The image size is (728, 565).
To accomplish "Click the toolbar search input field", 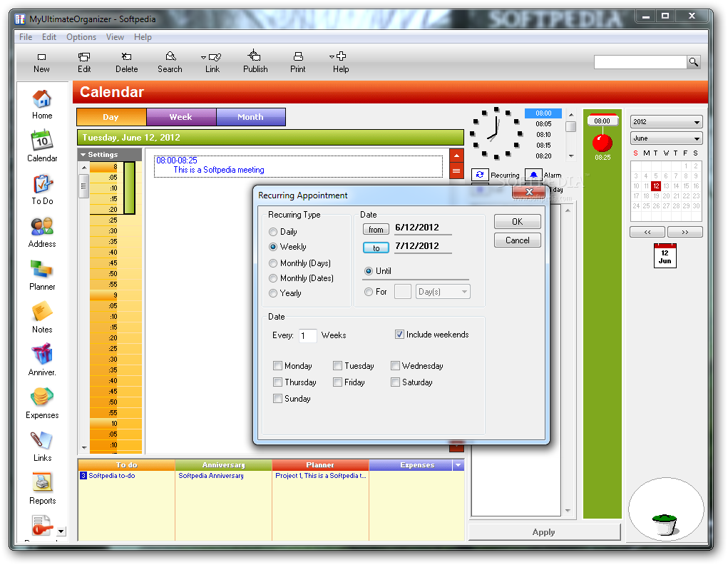I will [640, 62].
